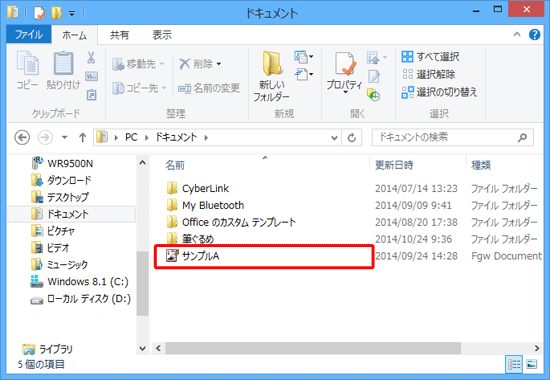Click the Copy path icon
The image size is (550, 380).
pos(91,76)
